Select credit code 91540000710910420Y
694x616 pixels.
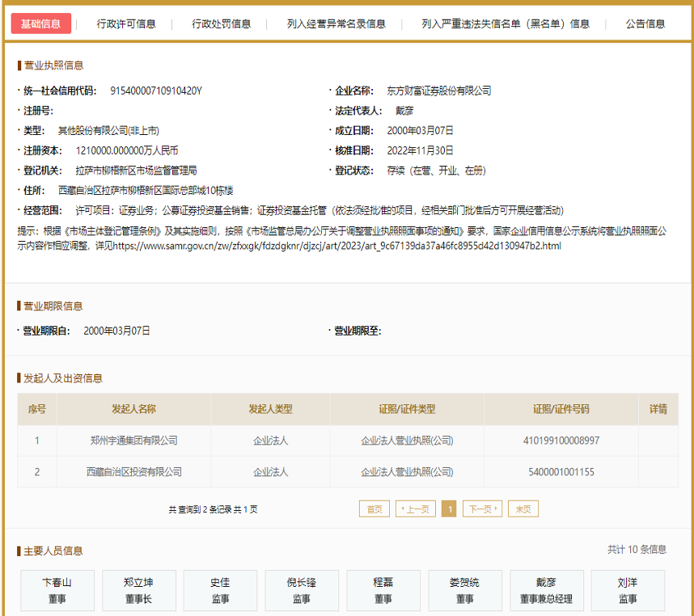tap(156, 91)
